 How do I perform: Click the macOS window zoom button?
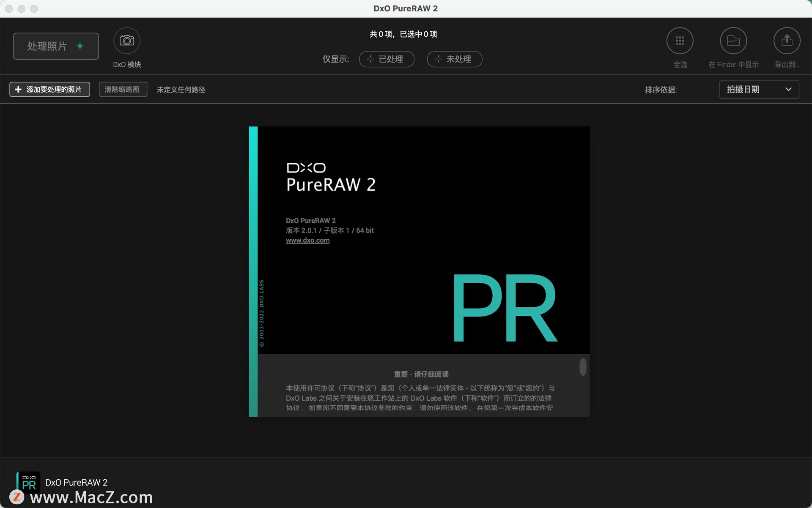tap(34, 9)
